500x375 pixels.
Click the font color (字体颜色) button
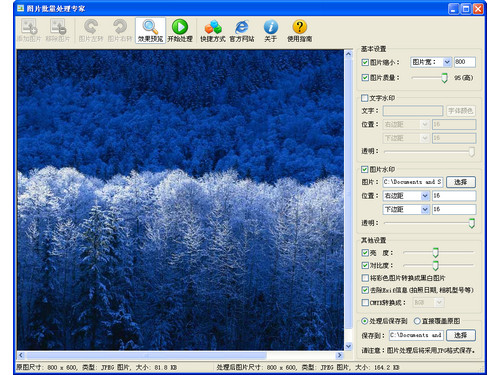460,111
